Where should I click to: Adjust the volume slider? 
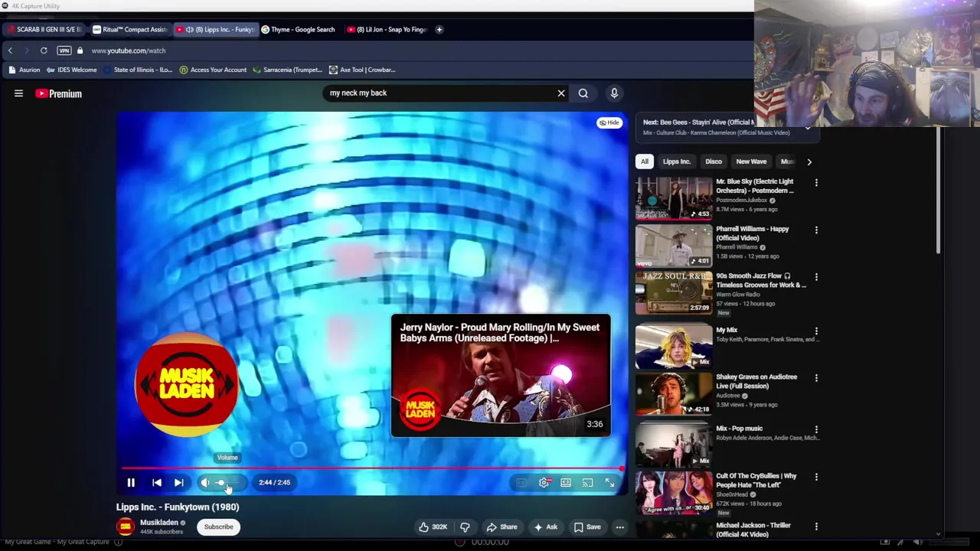pos(229,483)
